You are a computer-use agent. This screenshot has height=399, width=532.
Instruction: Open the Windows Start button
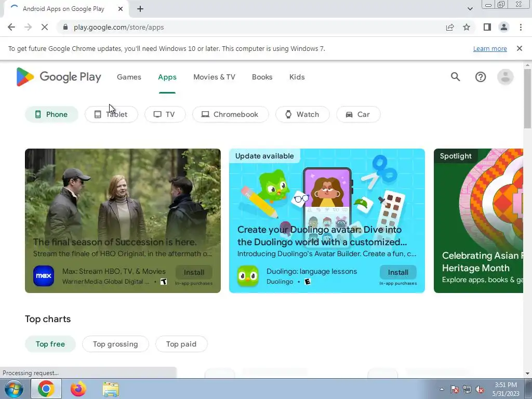tap(14, 389)
